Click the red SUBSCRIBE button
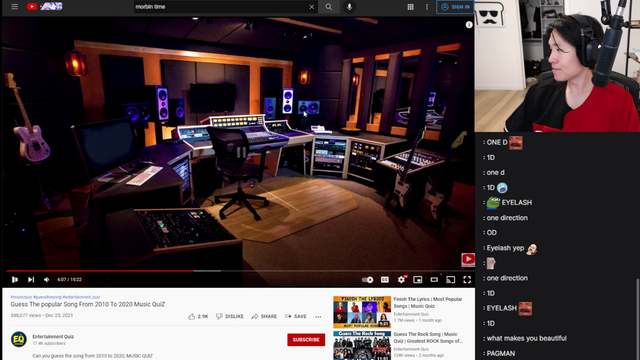The height and width of the screenshot is (360, 640). [x=306, y=340]
